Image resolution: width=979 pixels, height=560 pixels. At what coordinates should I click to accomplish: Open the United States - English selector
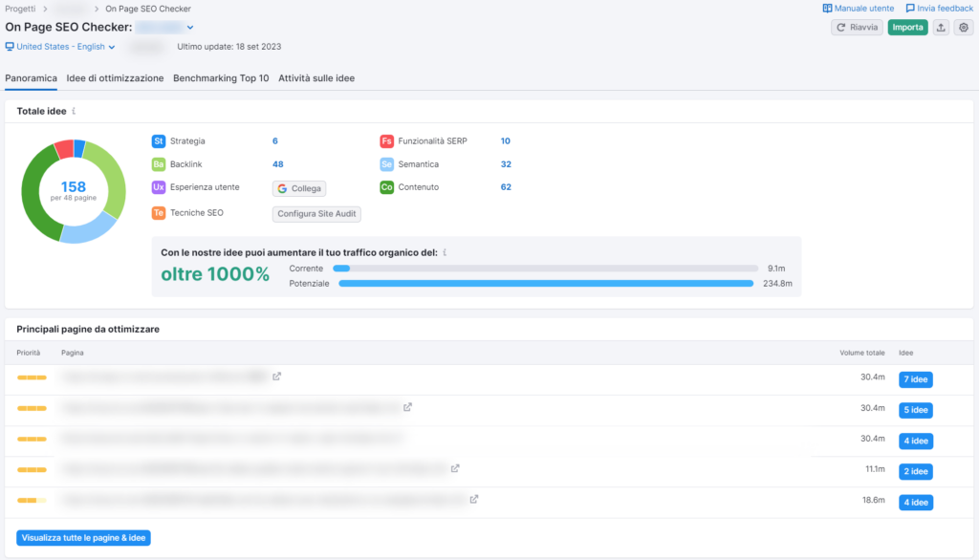coord(60,45)
